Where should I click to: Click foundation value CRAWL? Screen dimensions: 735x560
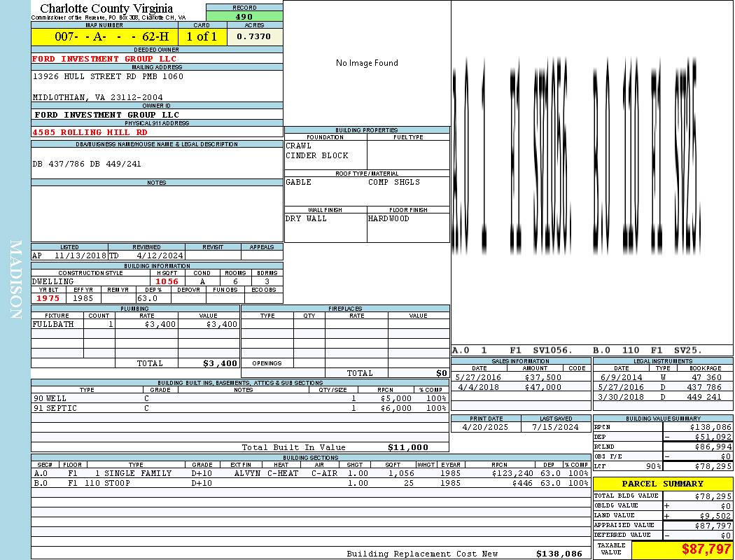pos(298,146)
